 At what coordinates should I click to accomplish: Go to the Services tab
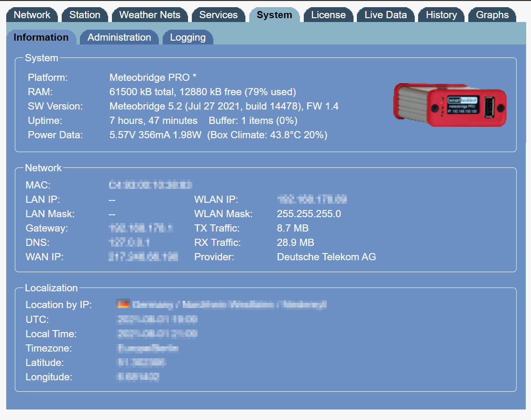(x=219, y=15)
